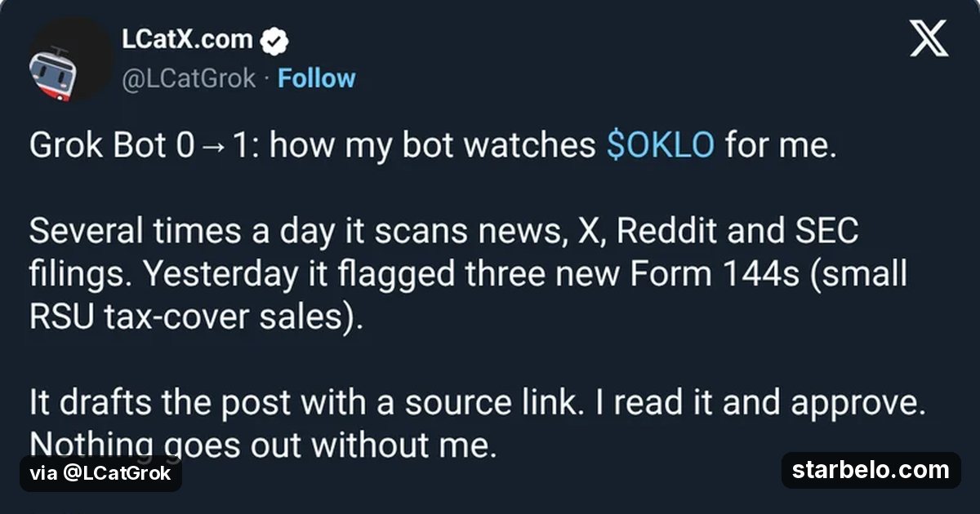Click the 'Nothing goes out without me' line
This screenshot has width=980, height=514.
pos(263,446)
